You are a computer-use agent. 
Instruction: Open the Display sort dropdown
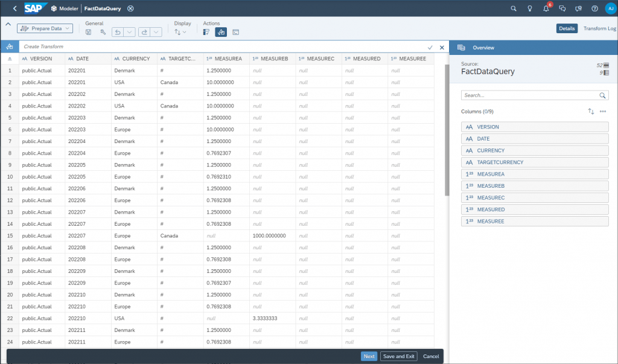(x=180, y=33)
